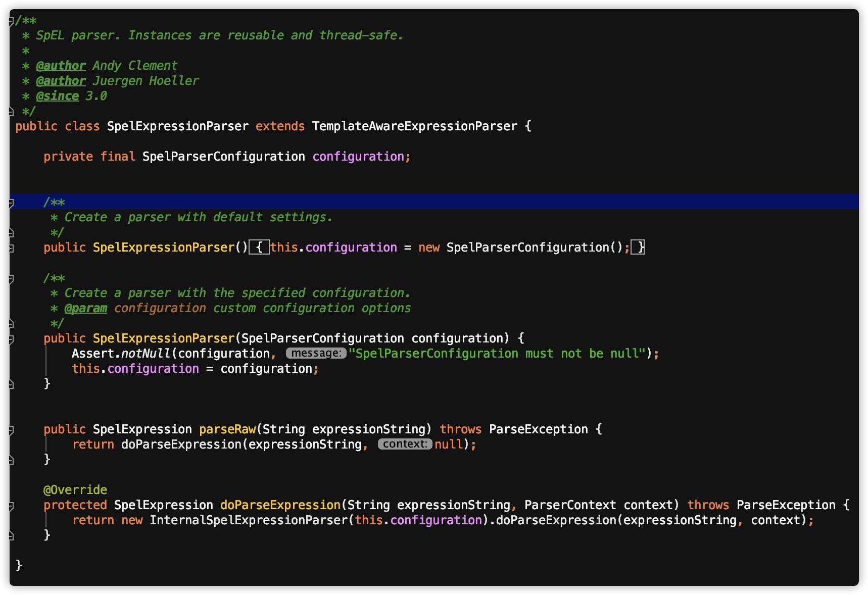
Task: Click the closing folded brace of default constructor
Action: click(x=638, y=247)
